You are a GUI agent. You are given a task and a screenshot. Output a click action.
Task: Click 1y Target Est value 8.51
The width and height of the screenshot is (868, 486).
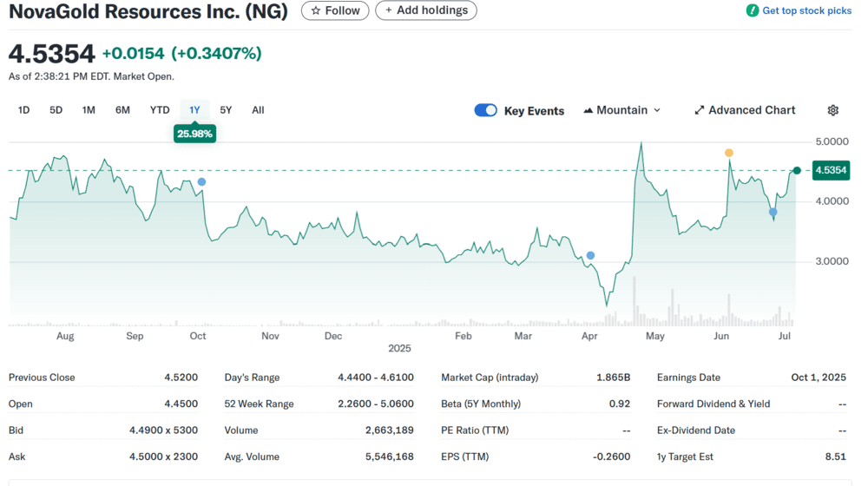[835, 456]
